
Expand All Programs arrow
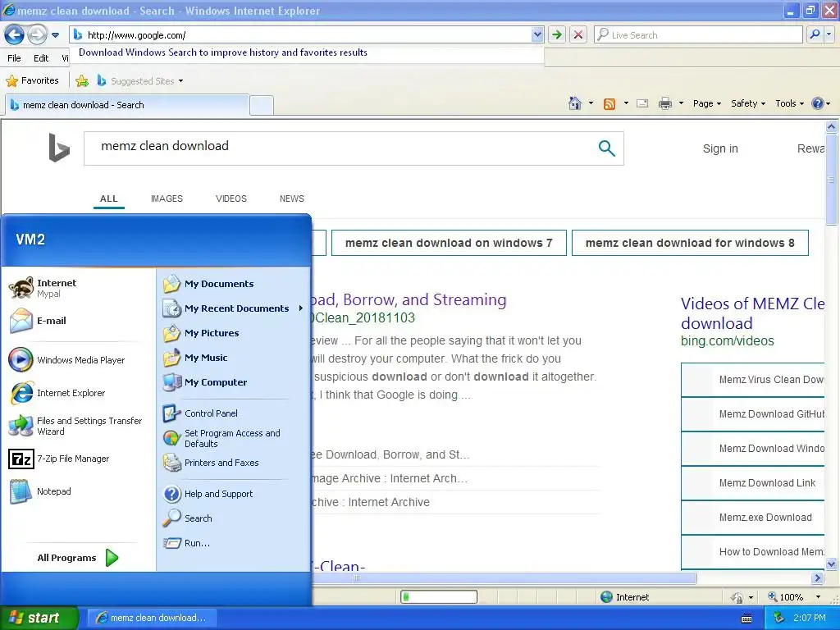(112, 558)
